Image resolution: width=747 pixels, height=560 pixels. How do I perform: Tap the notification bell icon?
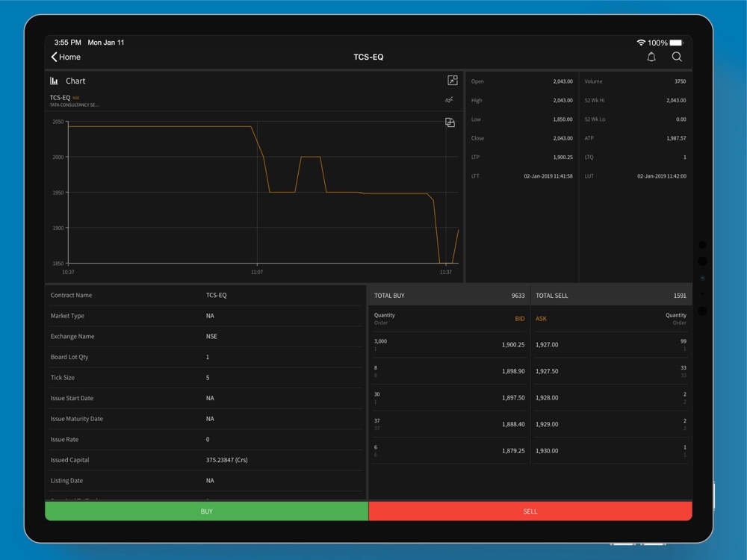651,57
